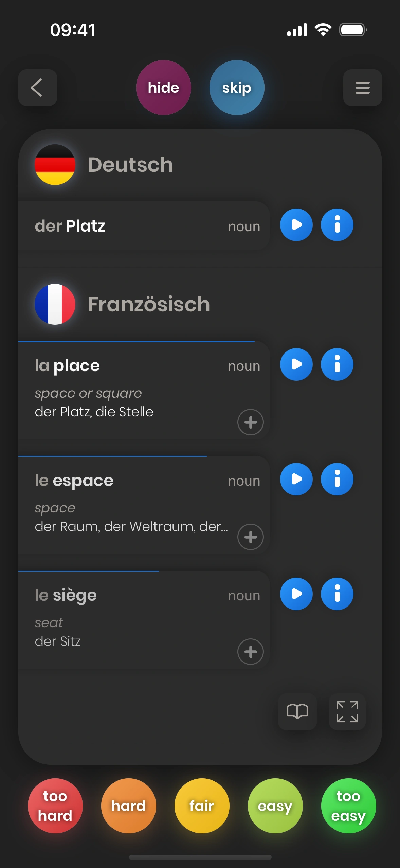This screenshot has height=868, width=400.
Task: Play pronunciation of la place
Action: [x=296, y=364]
